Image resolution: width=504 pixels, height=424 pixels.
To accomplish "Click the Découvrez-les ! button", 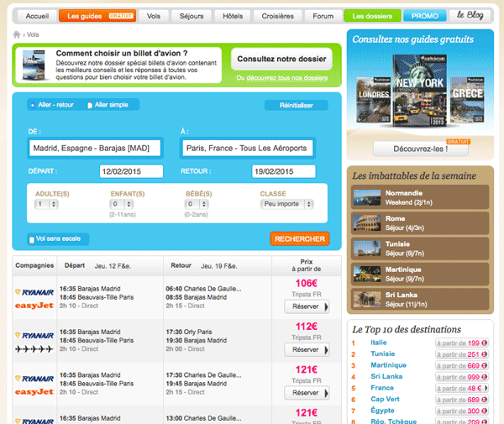I will [x=421, y=149].
